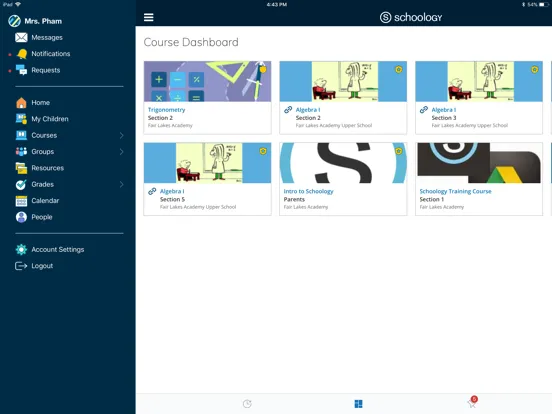The height and width of the screenshot is (414, 552).
Task: Click the battery indicator in status bar
Action: click(x=544, y=5)
